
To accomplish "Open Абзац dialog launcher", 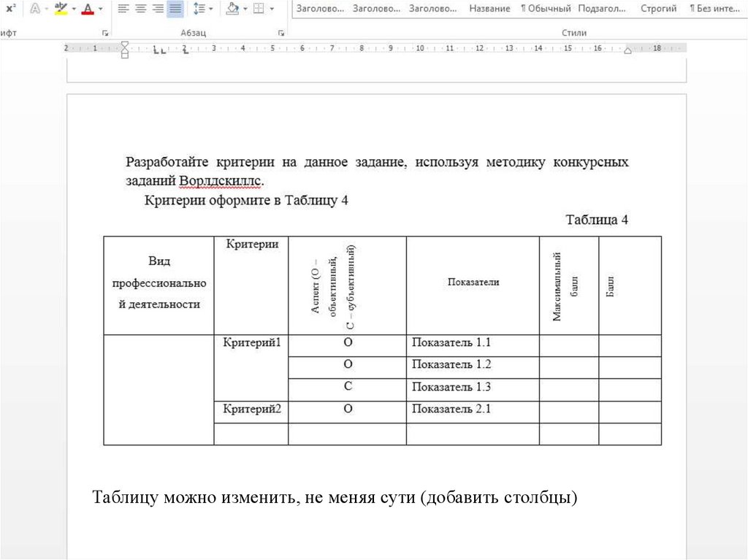I will pos(281,33).
